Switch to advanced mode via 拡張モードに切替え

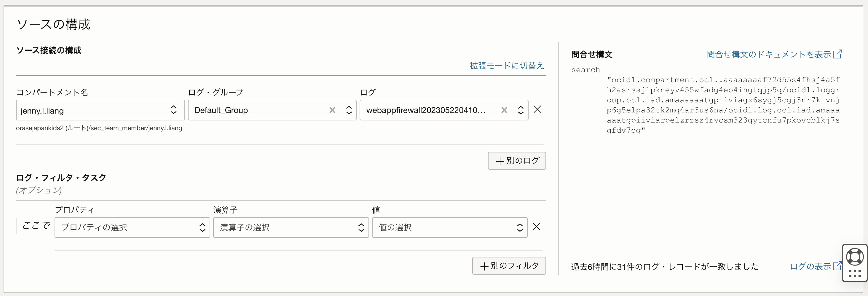(x=506, y=66)
